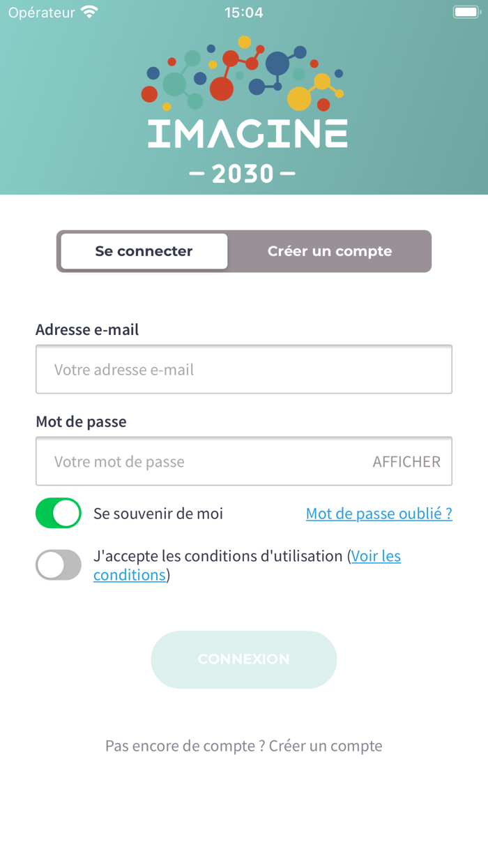
Task: Open the Créer un compte tab
Action: (x=330, y=251)
